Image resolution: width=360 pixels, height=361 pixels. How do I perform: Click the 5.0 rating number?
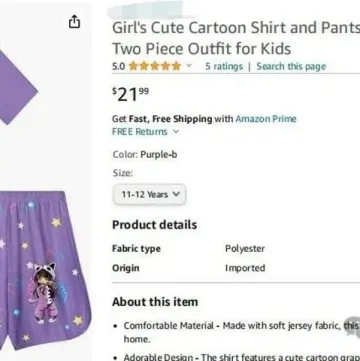tap(118, 66)
